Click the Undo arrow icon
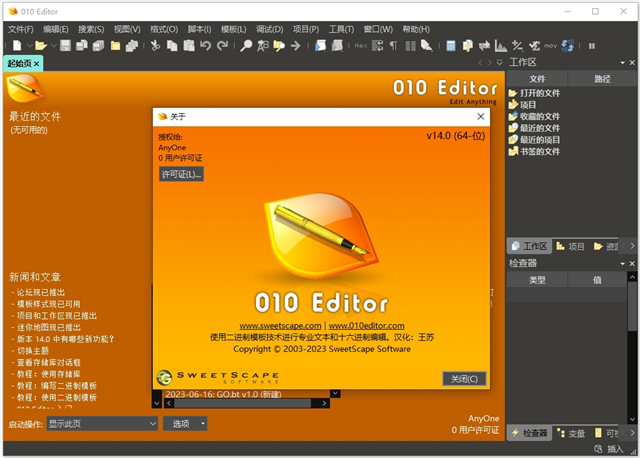The height and width of the screenshot is (458, 640). (205, 45)
